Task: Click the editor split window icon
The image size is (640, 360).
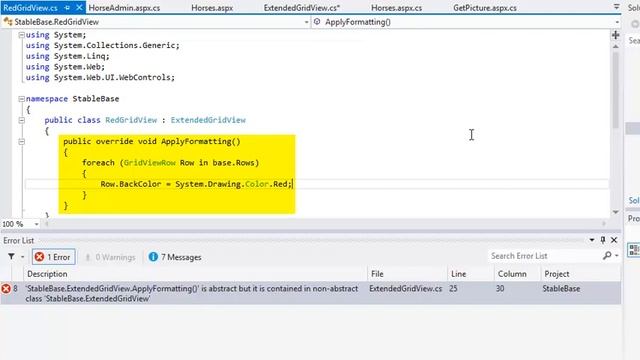Action: 616,35
